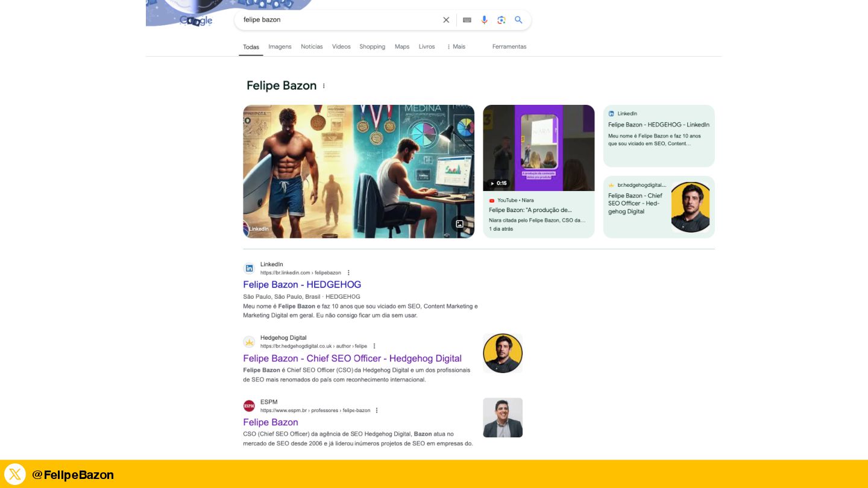Open three-dot options for the LinkedIn result
The image size is (868, 488).
348,273
